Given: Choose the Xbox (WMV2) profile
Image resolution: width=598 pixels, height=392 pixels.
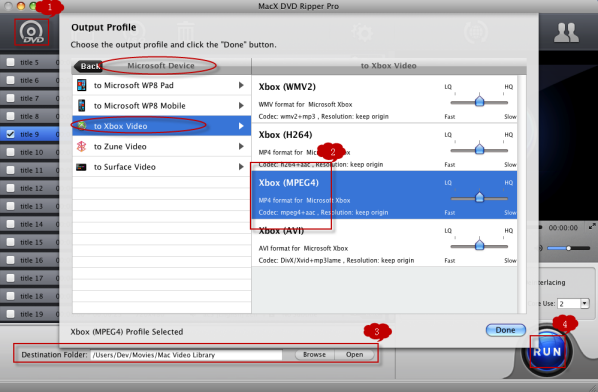Looking at the screenshot, I should [x=384, y=99].
